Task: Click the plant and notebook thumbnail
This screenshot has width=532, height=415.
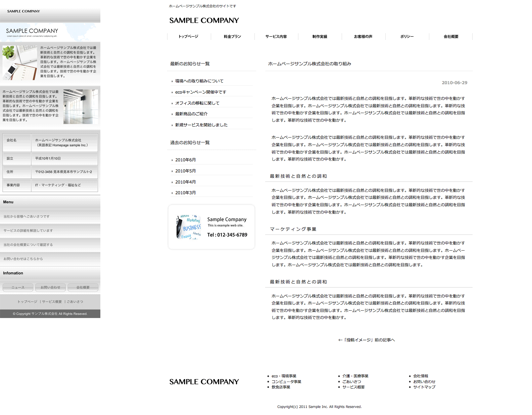Action: coord(19,62)
